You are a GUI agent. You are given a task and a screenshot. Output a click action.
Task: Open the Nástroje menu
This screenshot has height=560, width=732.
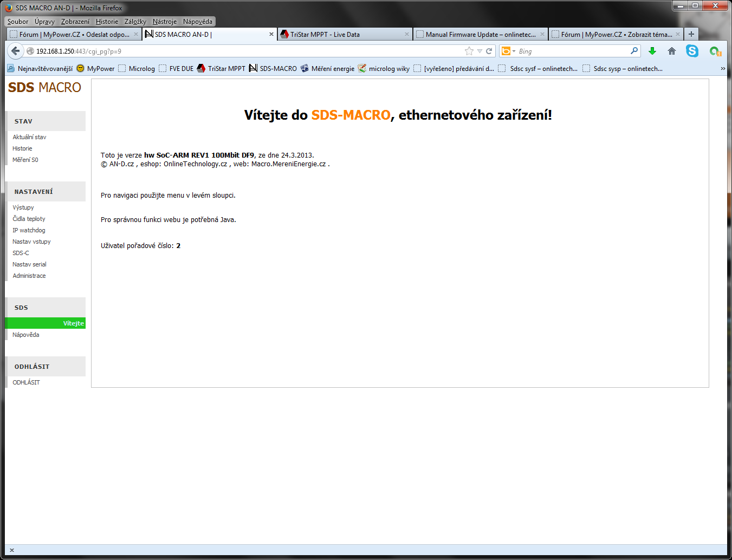[165, 22]
